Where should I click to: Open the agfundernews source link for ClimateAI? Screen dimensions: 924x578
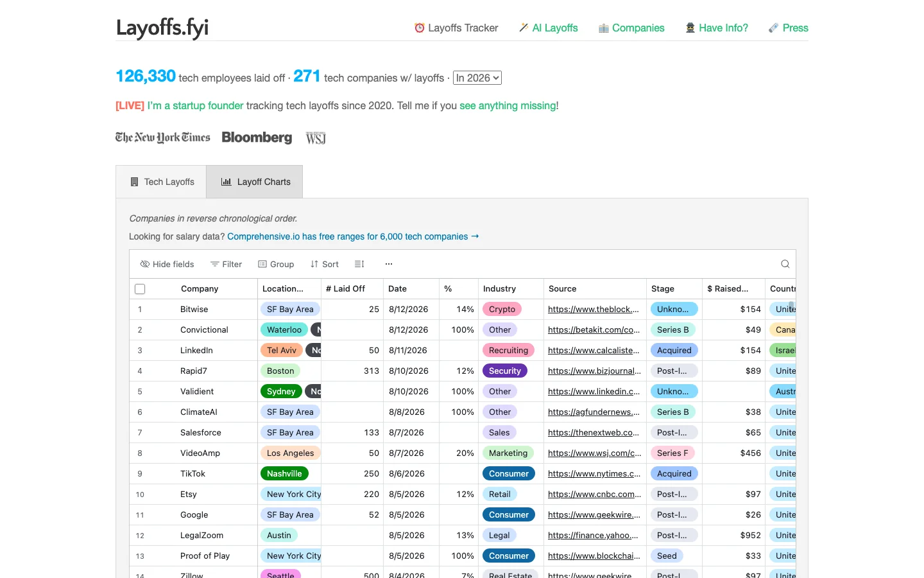pyautogui.click(x=594, y=412)
